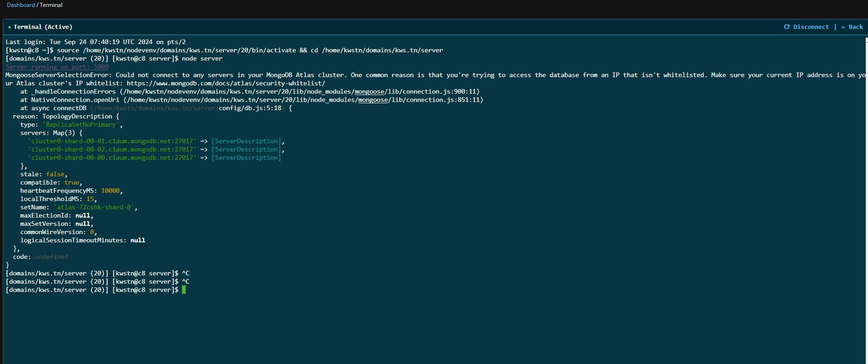Click the first [ServerDescription] entry

pos(246,141)
